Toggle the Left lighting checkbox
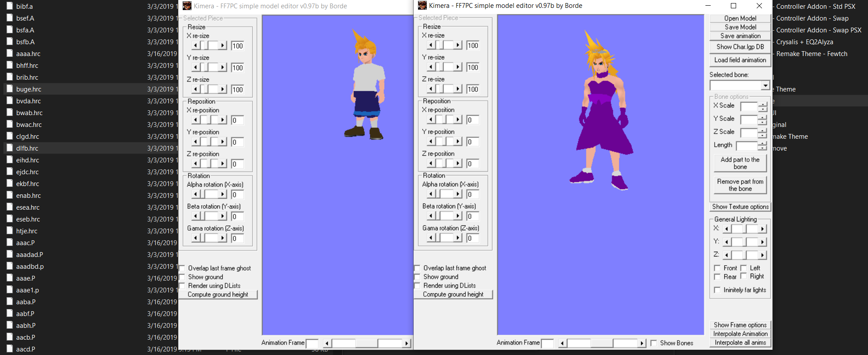The height and width of the screenshot is (355, 868). (x=744, y=268)
